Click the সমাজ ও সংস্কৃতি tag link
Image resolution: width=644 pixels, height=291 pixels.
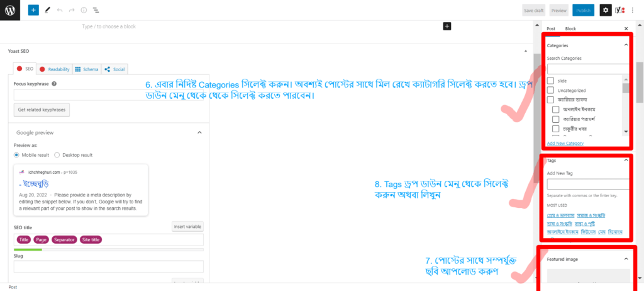tap(591, 215)
